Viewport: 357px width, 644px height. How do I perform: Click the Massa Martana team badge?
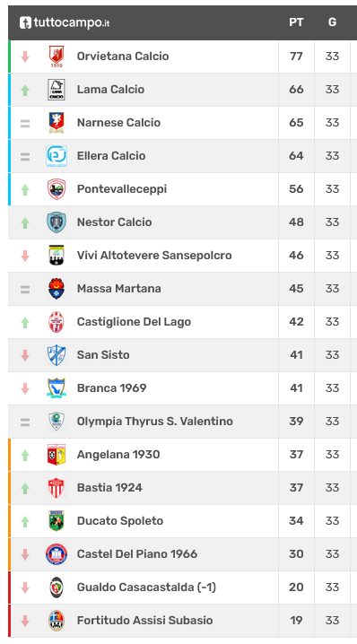point(57,289)
